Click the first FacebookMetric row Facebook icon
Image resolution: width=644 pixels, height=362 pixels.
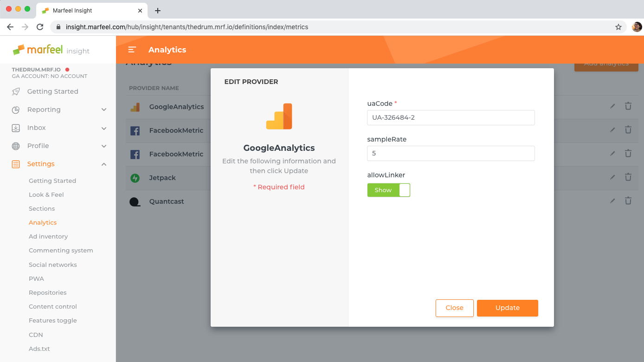pyautogui.click(x=135, y=130)
